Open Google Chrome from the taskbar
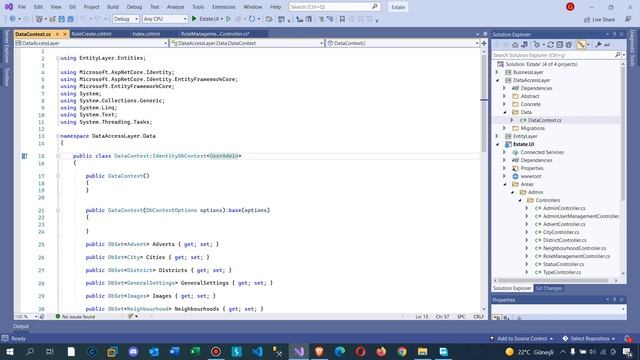The height and width of the screenshot is (360, 640). (x=402, y=351)
